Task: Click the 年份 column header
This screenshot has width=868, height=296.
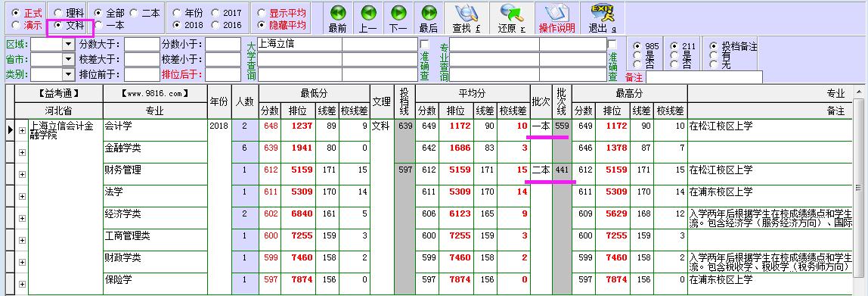Action: 219,101
